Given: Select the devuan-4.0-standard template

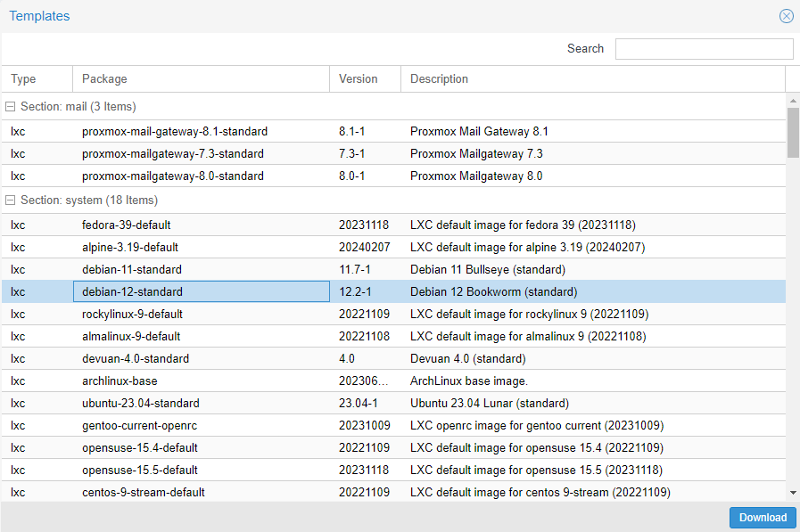Looking at the screenshot, I should [136, 359].
